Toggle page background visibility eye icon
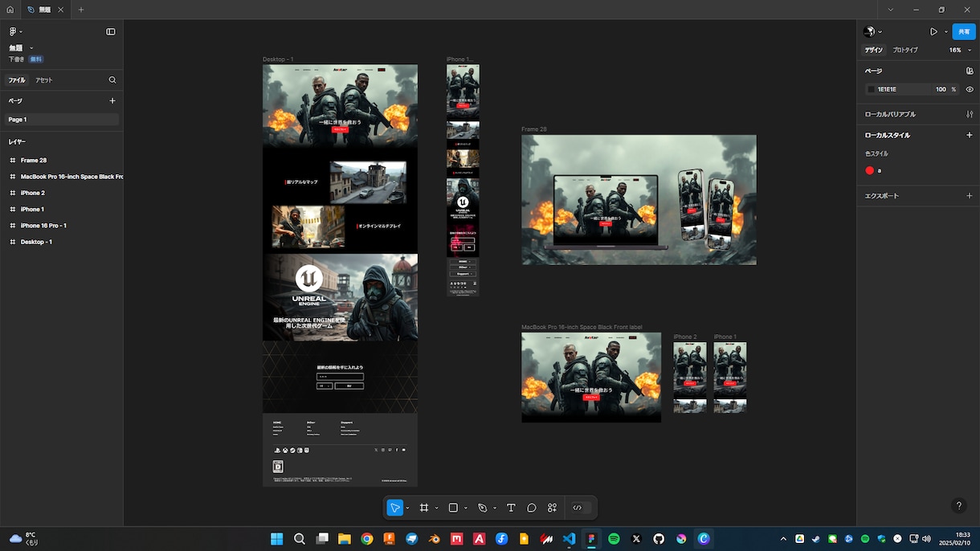This screenshot has height=551, width=980. [x=970, y=89]
